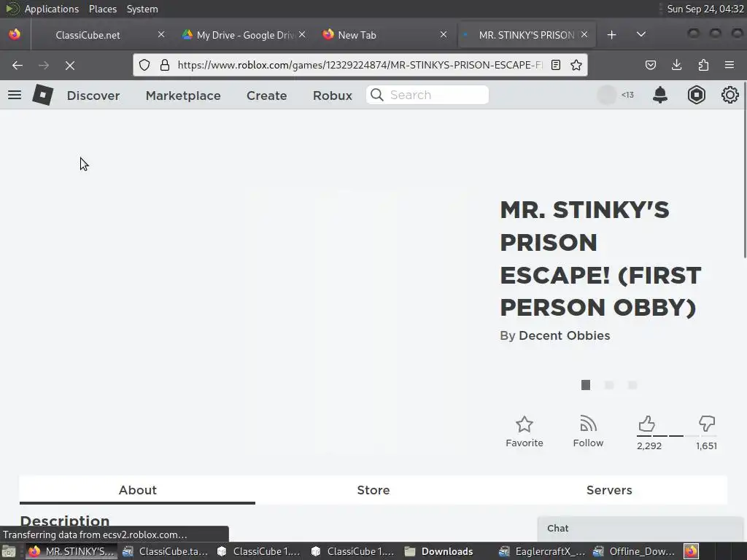Stop page loading with the X button
The image size is (747, 560).
coord(70,65)
